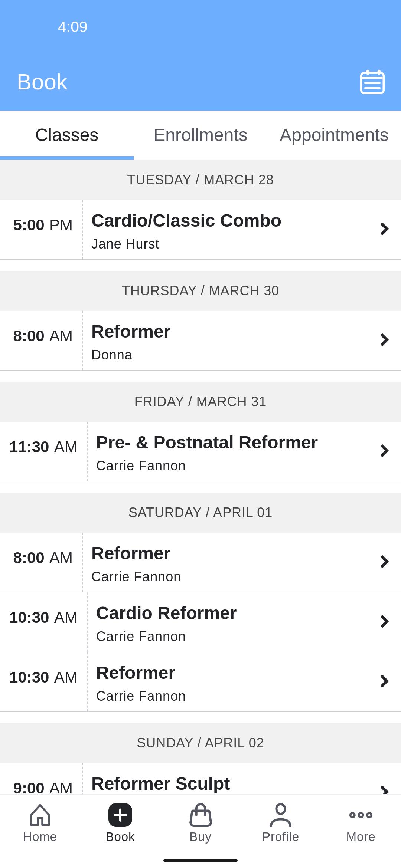Viewport: 401px width, 868px height.
Task: Tap the Book plus icon
Action: pos(120,815)
